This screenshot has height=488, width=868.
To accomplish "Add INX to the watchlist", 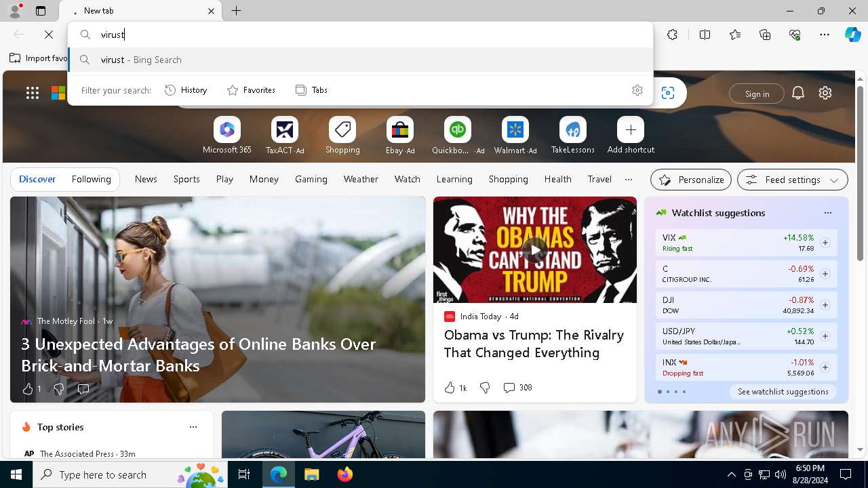I will [825, 367].
